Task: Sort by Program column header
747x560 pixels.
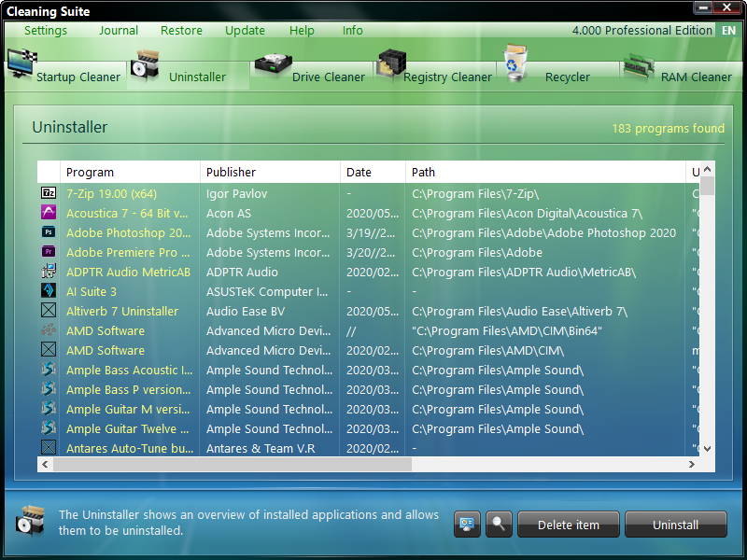Action: pos(130,172)
